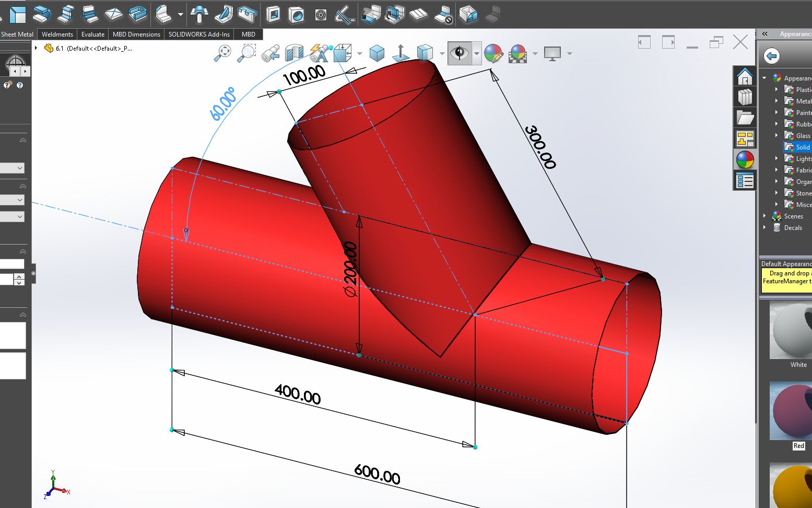Viewport: 812px width, 508px height.
Task: Expand the Plastic appearance category
Action: [776, 89]
